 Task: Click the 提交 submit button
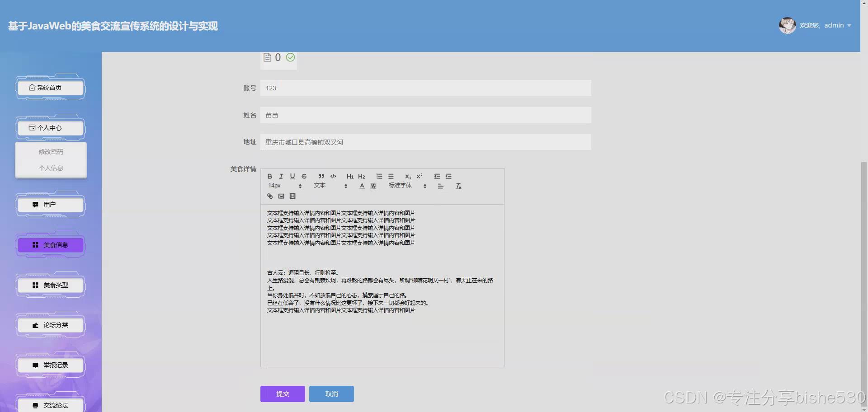pyautogui.click(x=282, y=393)
